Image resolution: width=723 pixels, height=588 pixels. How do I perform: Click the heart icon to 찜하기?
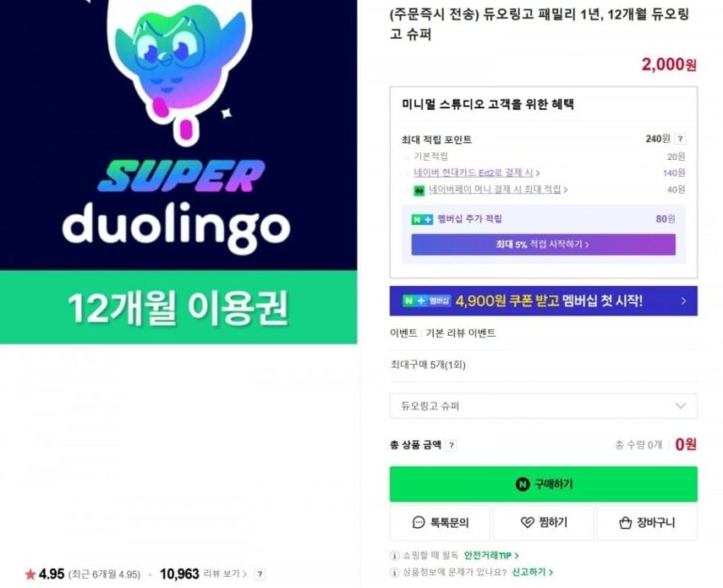(527, 522)
